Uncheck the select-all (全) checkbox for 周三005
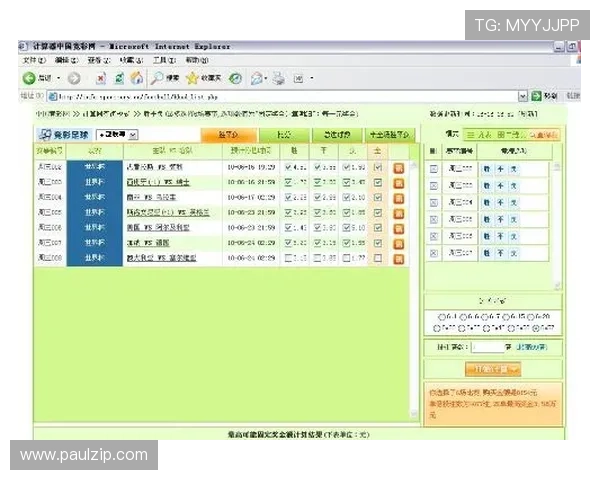The image size is (600, 480). pos(378,213)
